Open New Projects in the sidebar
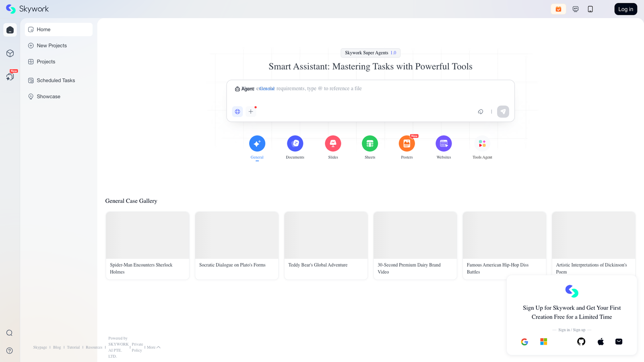 [x=59, y=45]
